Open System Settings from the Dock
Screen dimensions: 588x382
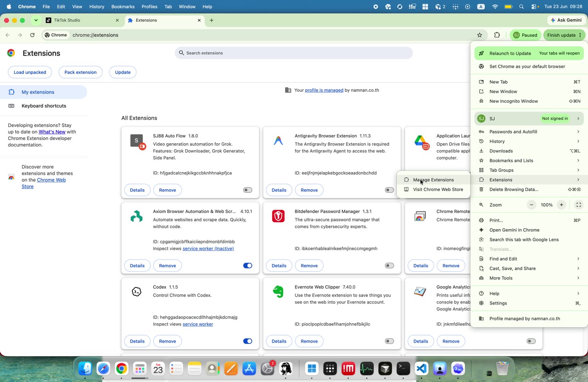[x=267, y=368]
